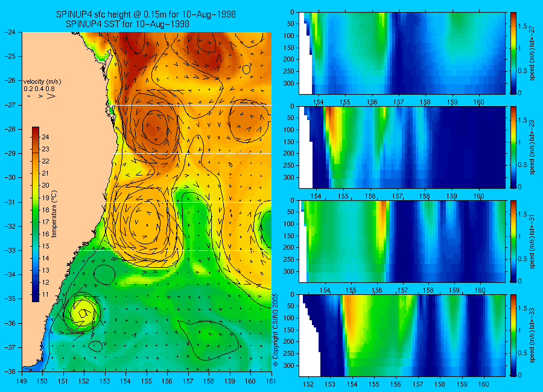The height and width of the screenshot is (392, 543).
Task: Click '155' on the main map longitude axis
Action: tap(147, 381)
